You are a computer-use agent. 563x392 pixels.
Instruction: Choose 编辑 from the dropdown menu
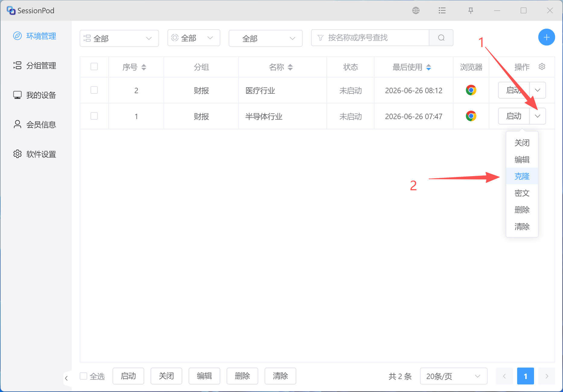tap(522, 159)
